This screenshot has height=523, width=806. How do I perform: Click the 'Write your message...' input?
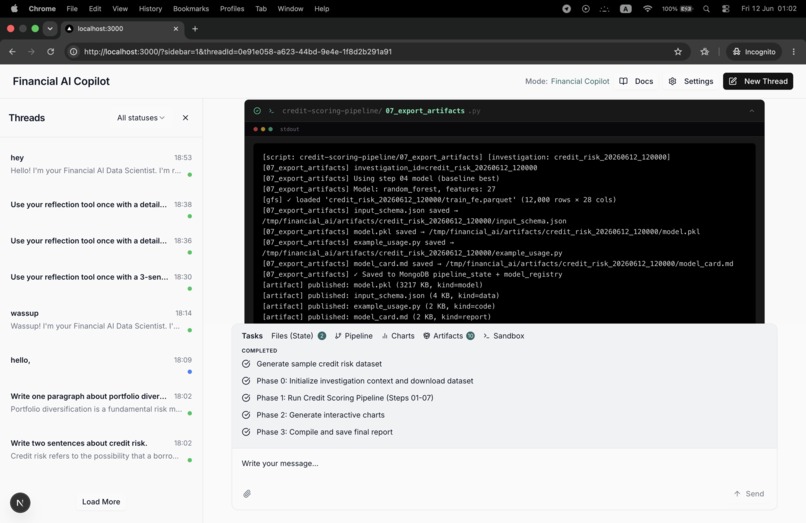504,463
